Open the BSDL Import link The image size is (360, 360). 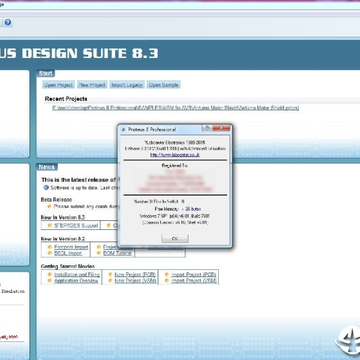coord(68,253)
